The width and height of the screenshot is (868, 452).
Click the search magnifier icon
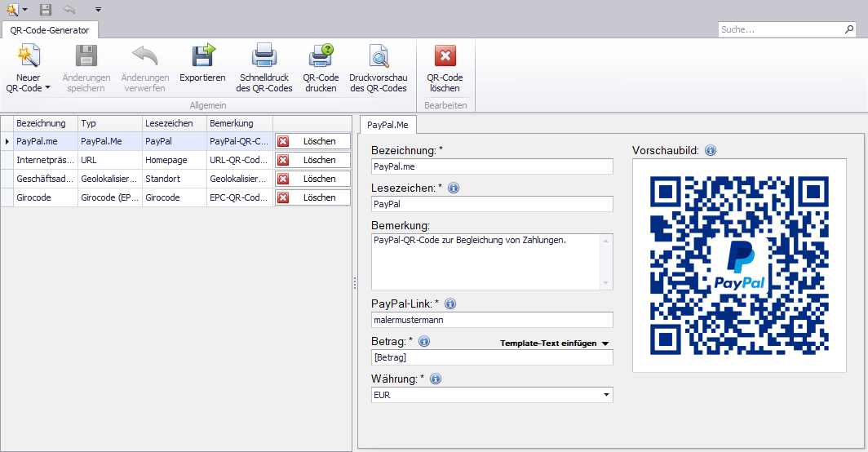(x=849, y=29)
